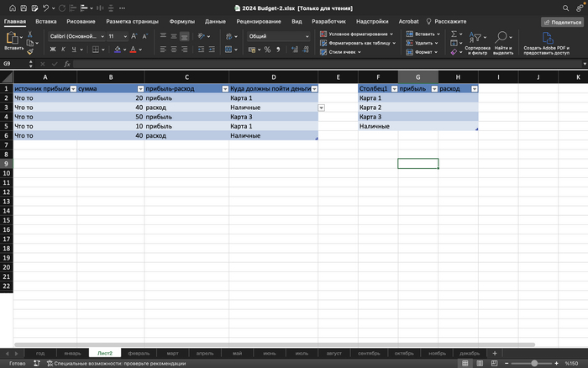588x368 pixels.
Task: Decrease decimal places
Action: click(x=306, y=50)
